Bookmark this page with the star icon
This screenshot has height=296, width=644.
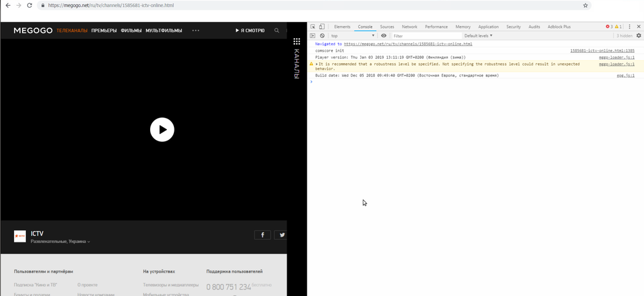[585, 5]
